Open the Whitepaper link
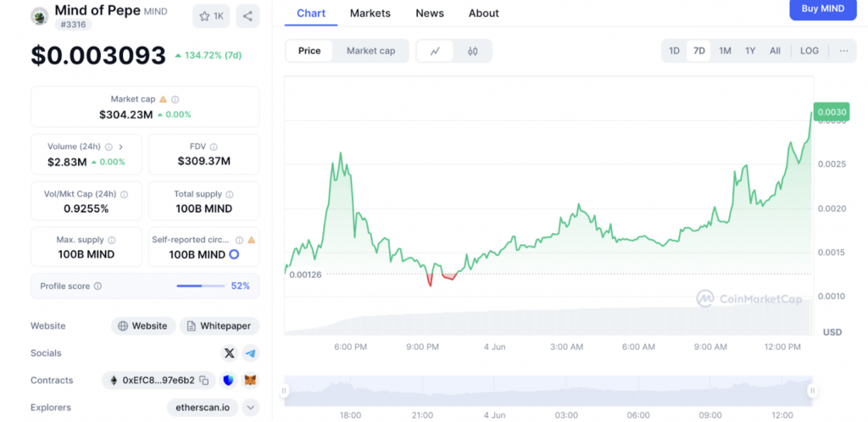Screen dimensions: 868x422 (x=220, y=325)
